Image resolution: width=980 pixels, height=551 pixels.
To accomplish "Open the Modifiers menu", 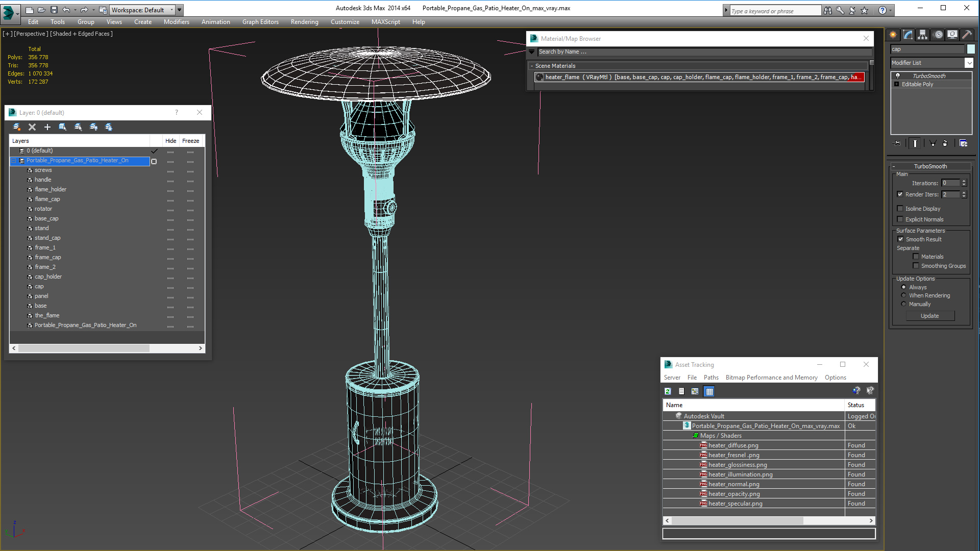I will tap(176, 22).
